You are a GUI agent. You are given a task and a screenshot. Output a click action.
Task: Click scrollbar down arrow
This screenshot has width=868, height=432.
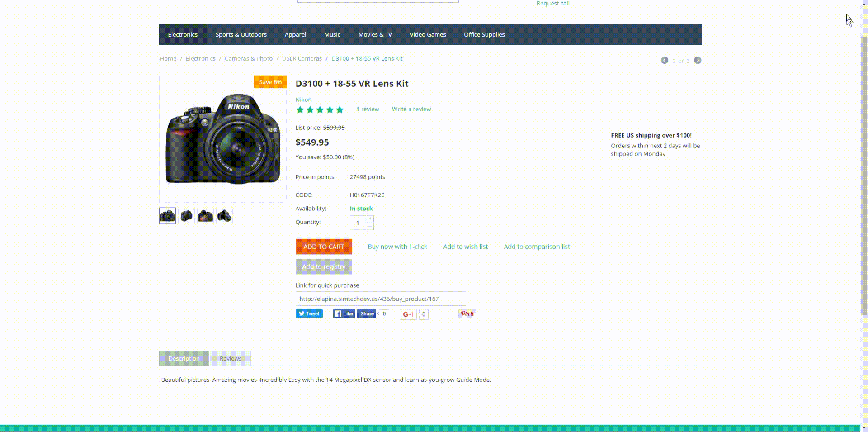tap(864, 427)
